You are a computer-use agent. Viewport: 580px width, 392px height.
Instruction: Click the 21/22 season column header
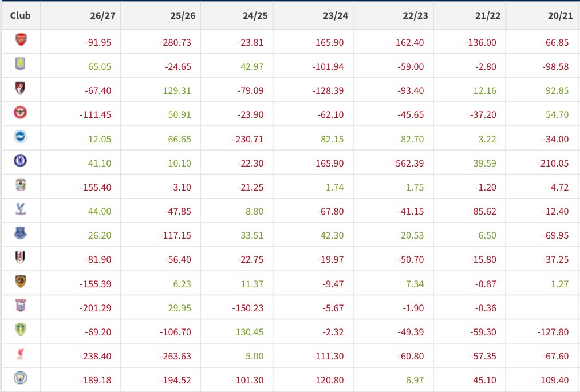[x=487, y=15]
